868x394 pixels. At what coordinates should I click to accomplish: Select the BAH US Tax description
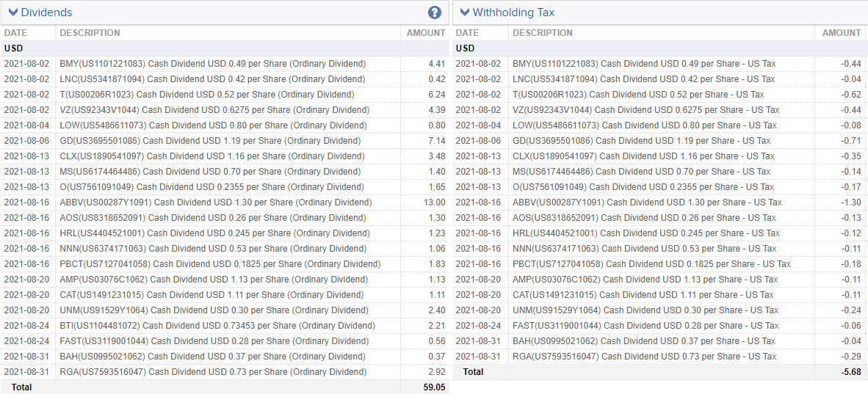coord(644,342)
